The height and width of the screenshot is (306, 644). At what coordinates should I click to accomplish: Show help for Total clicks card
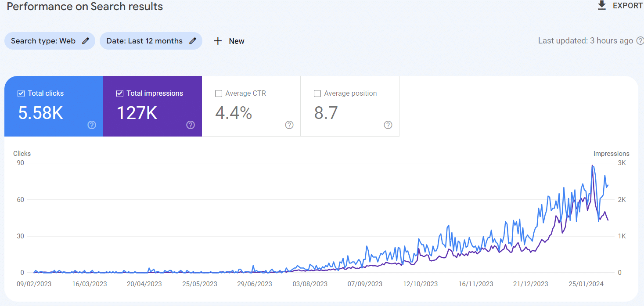[x=92, y=125]
